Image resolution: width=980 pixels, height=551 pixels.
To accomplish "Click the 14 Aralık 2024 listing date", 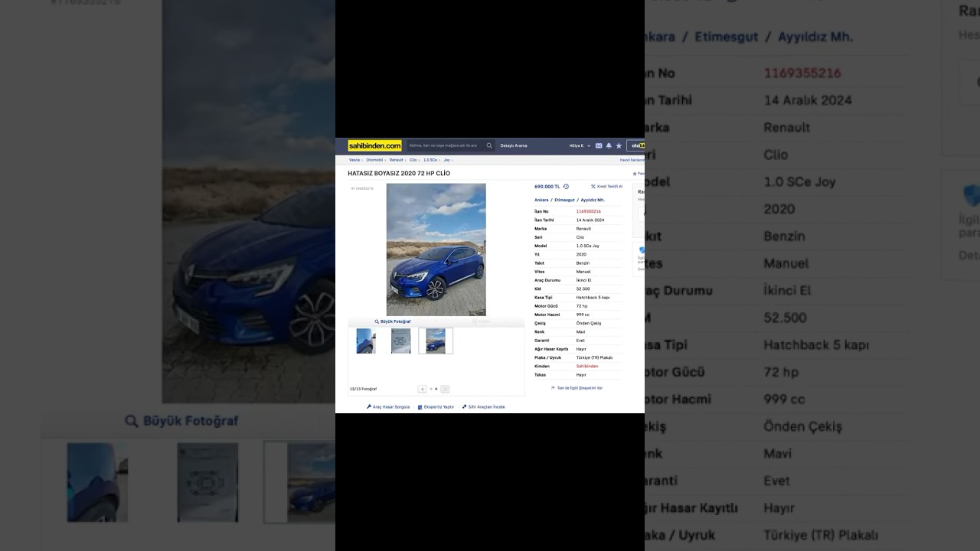I will tap(590, 220).
